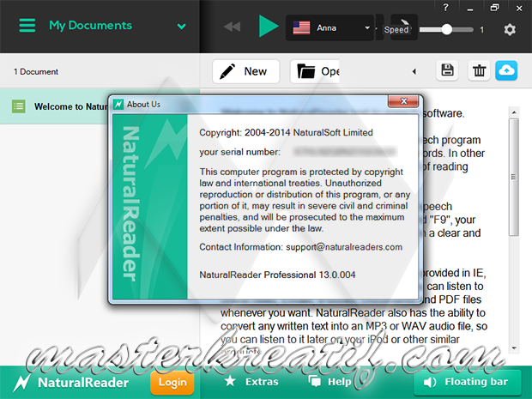Click the rewind playback button
Image resolution: width=532 pixels, height=399 pixels.
[x=233, y=27]
